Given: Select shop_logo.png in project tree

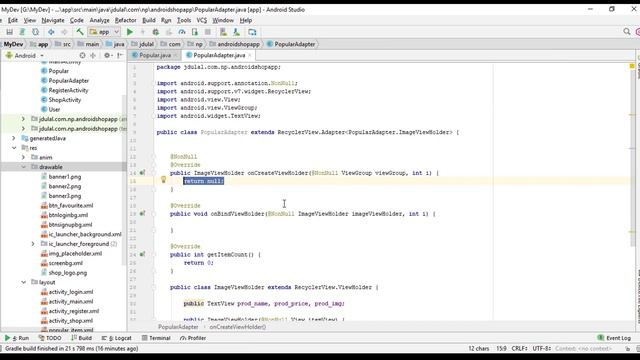Looking at the screenshot, I should point(64,273).
